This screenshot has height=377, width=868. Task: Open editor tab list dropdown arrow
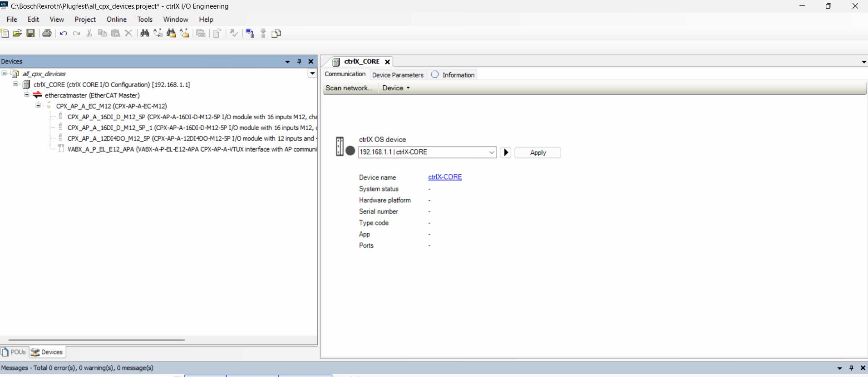pos(863,62)
